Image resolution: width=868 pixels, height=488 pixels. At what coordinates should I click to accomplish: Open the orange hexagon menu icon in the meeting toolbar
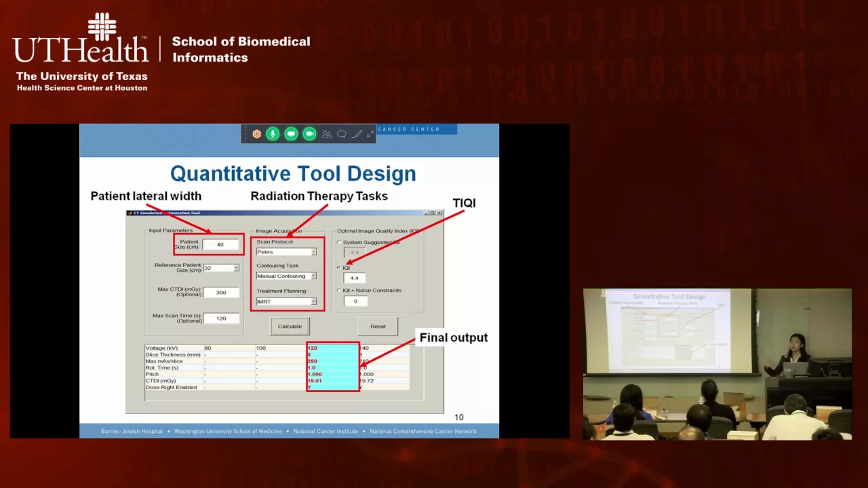tap(256, 134)
